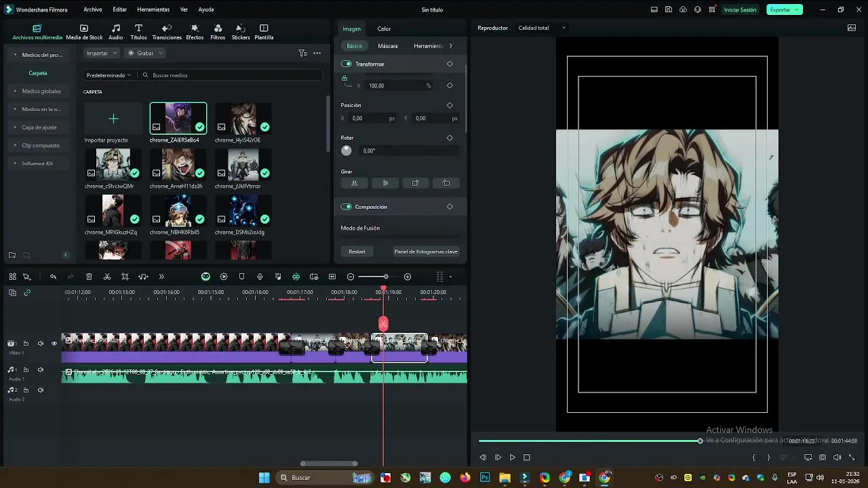This screenshot has height=488, width=868.
Task: Start voiceover recording with microphone icon
Action: tap(260, 277)
